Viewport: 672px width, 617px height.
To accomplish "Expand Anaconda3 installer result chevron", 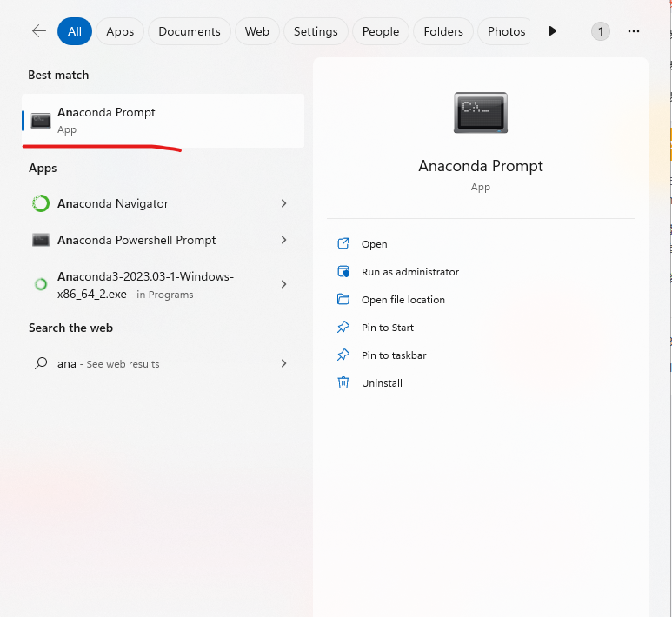I will click(x=283, y=284).
